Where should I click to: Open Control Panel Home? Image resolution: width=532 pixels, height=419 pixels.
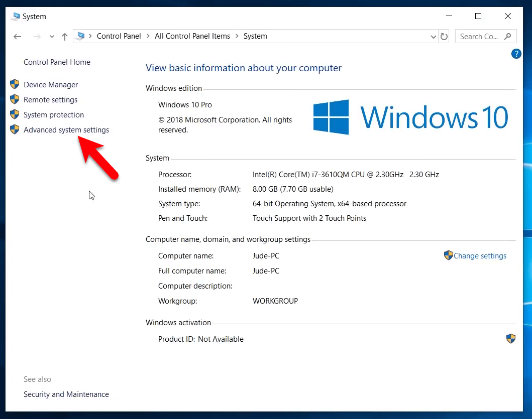[57, 62]
